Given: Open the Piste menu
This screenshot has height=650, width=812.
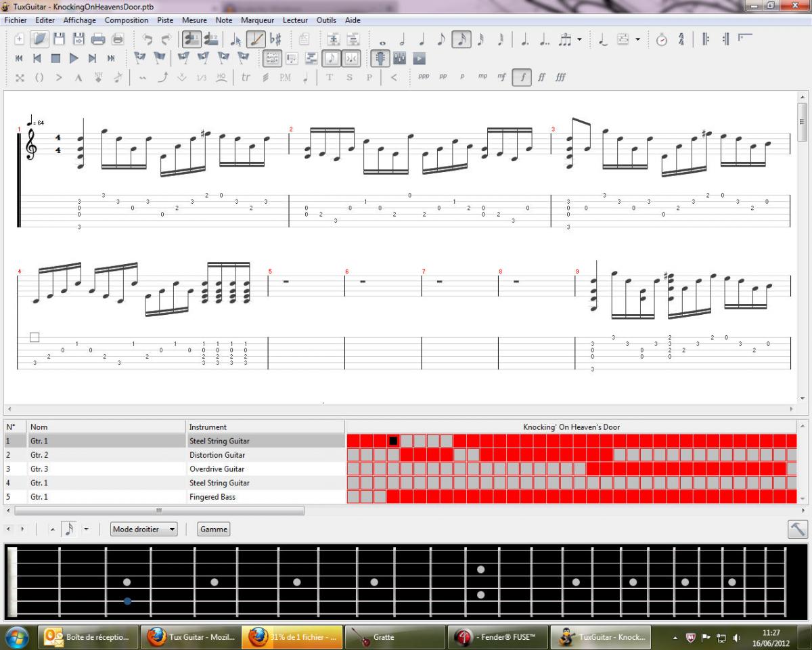Looking at the screenshot, I should [x=165, y=20].
